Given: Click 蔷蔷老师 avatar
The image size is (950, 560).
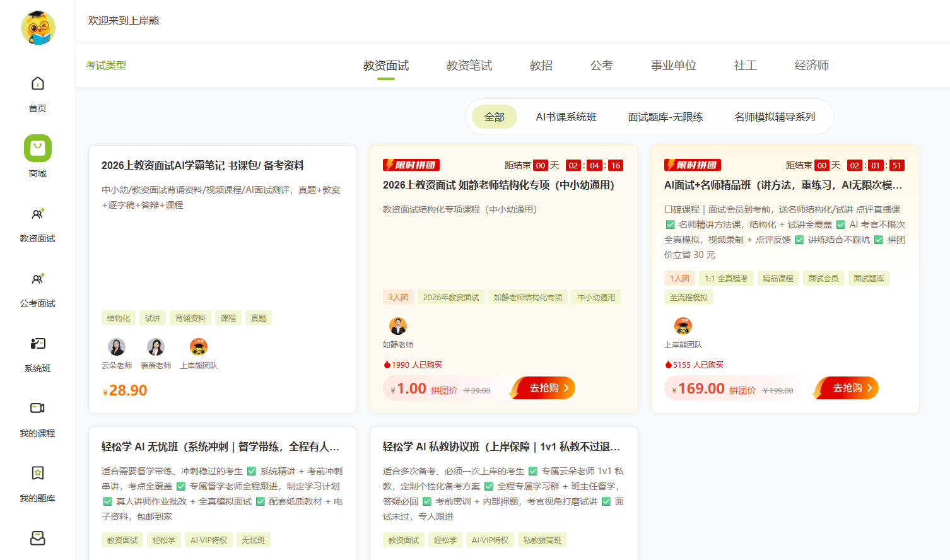Looking at the screenshot, I should pos(156,347).
